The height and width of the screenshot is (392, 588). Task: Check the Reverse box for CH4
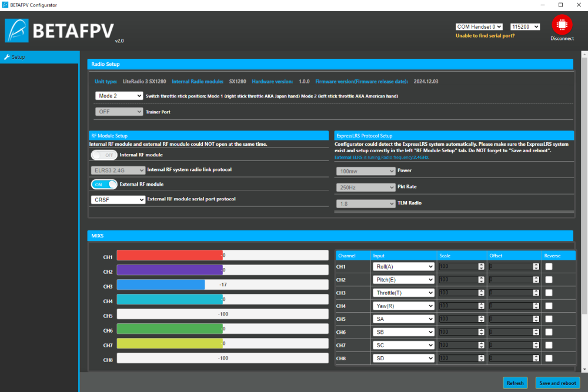pyautogui.click(x=549, y=306)
